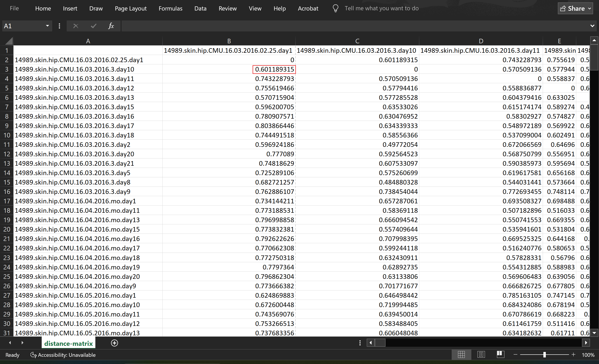Screen dimensions: 599x364
Task: Switch to Page Break Preview icon
Action: pos(500,355)
